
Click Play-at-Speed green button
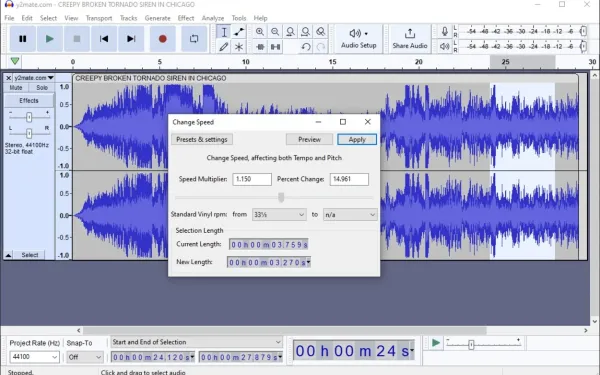click(435, 343)
